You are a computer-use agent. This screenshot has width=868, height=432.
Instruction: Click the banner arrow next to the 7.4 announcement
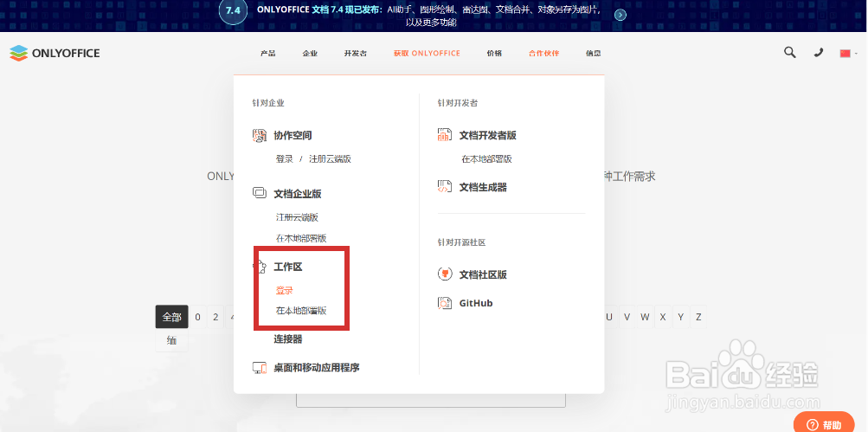click(620, 15)
